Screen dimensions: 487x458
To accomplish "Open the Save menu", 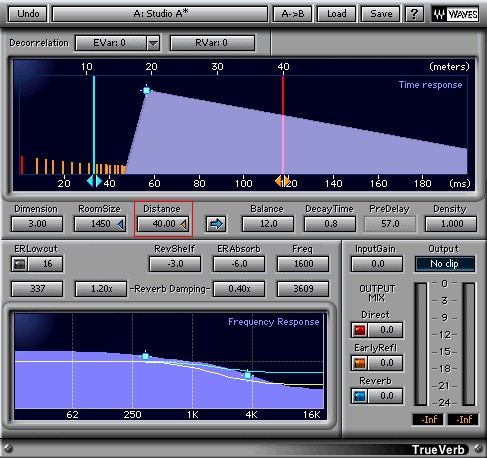I will click(381, 14).
